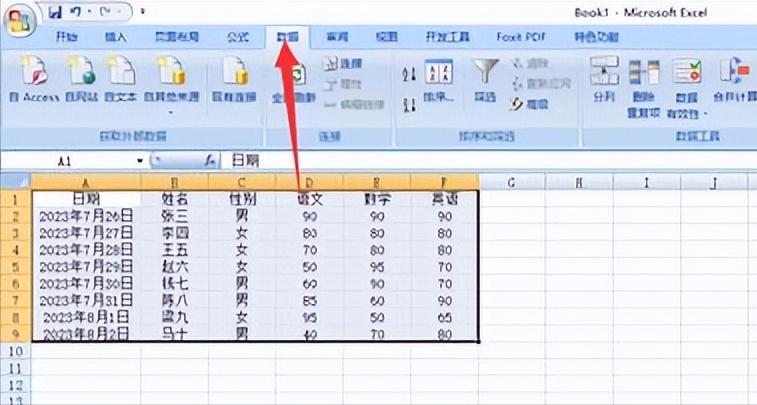Sort descending with the Z-to-A icon
Viewport: 757px width, 405px height.
[409, 104]
